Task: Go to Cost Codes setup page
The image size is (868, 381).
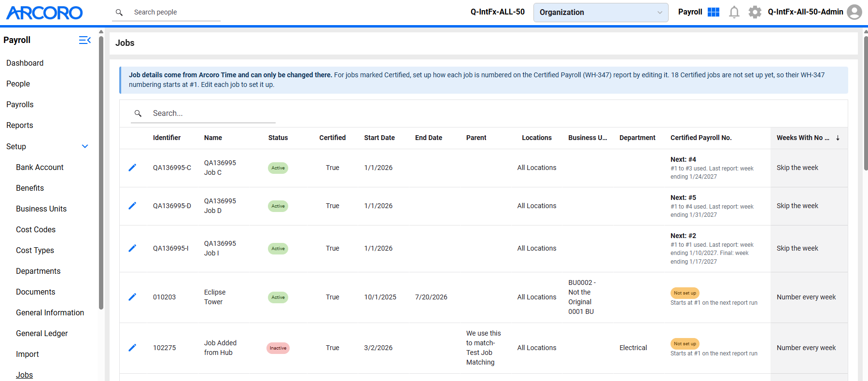Action: (x=36, y=229)
